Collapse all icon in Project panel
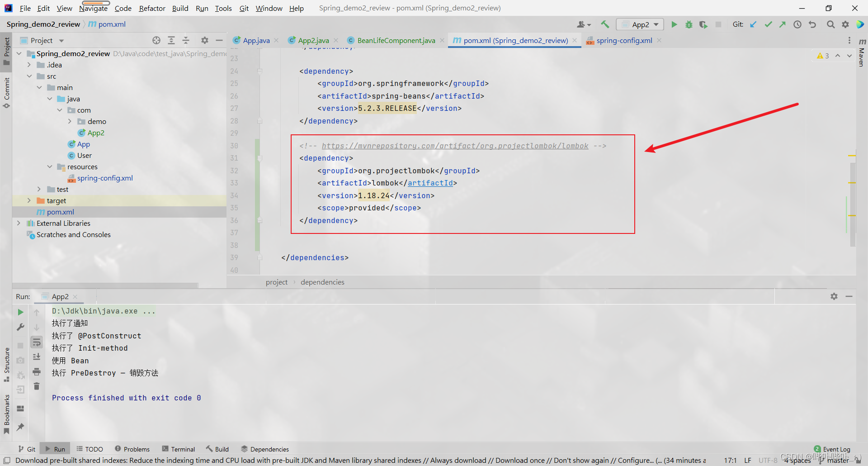This screenshot has height=466, width=868. pyautogui.click(x=186, y=40)
